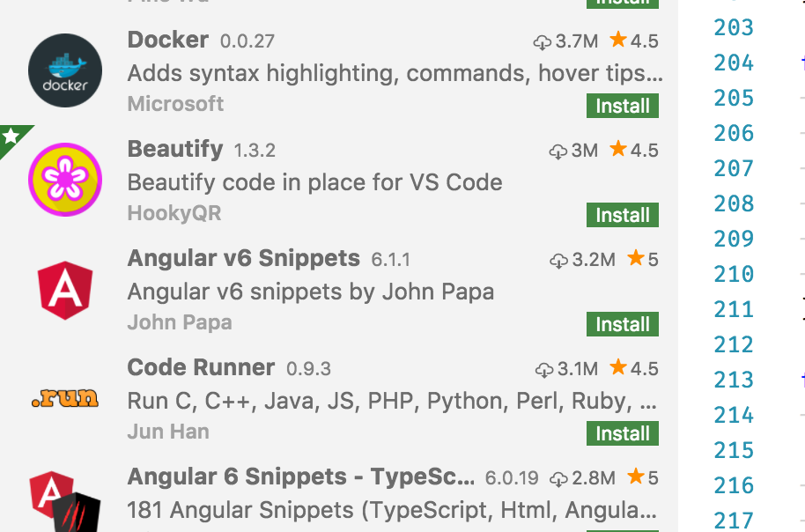This screenshot has height=532, width=805.
Task: Select the Beautify flower icon
Action: coord(64,180)
